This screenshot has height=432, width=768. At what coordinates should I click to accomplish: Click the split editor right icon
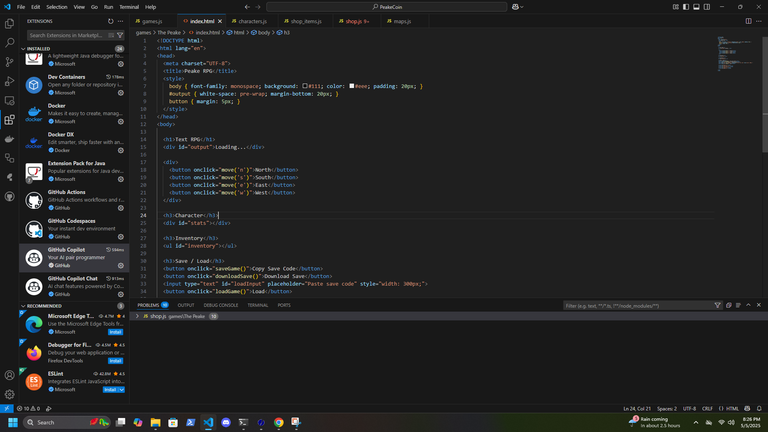coord(748,21)
